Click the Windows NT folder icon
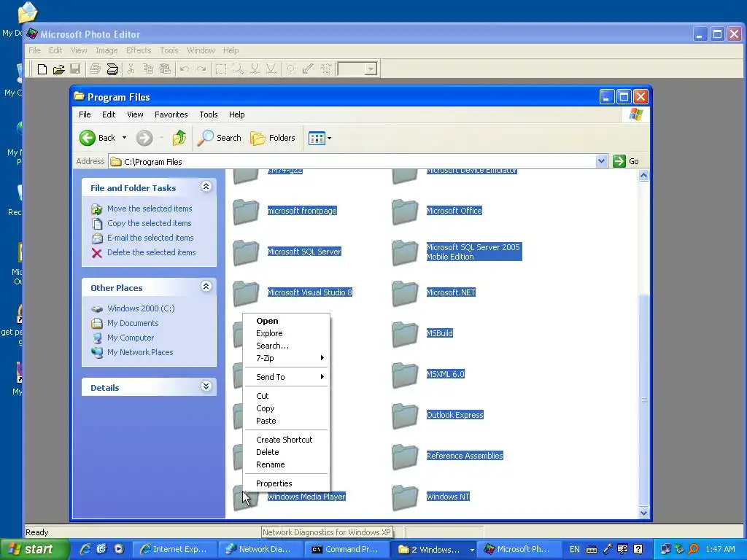This screenshot has width=747, height=560. (x=405, y=497)
